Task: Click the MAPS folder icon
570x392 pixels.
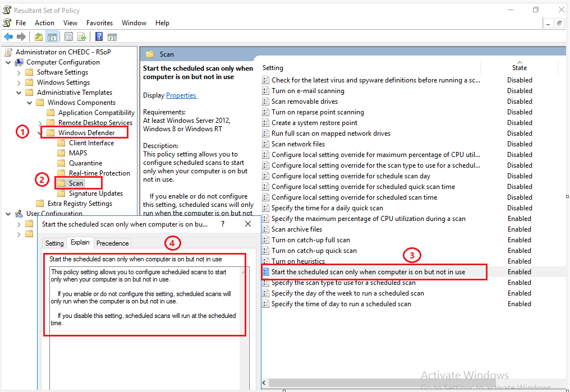Action: tap(62, 153)
